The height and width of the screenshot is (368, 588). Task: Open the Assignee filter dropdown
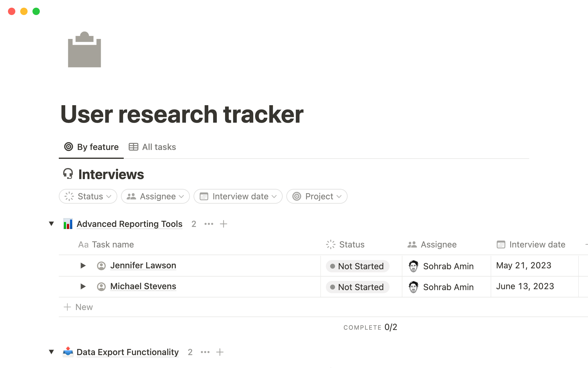pos(155,196)
